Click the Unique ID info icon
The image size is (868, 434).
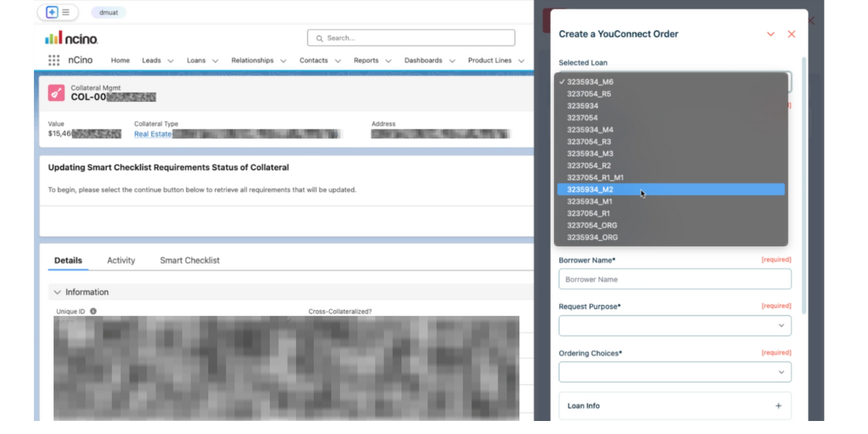[93, 311]
